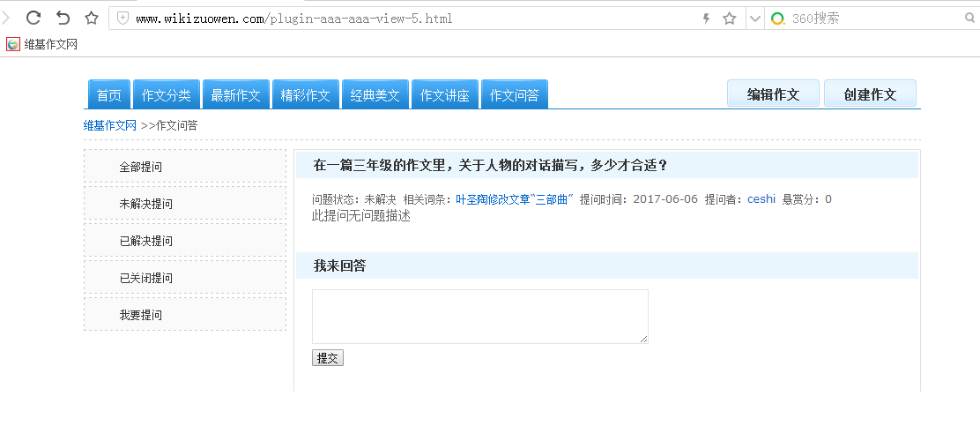Image resolution: width=980 pixels, height=441 pixels.
Task: Click the >>作文问答 breadcrumb text
Action: (169, 125)
